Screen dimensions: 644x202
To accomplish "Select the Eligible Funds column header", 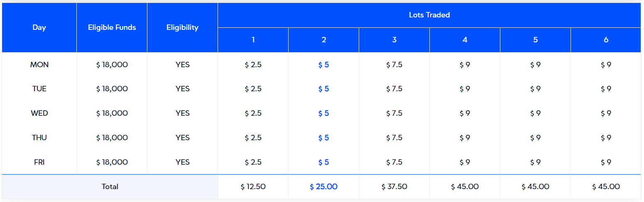I will pyautogui.click(x=112, y=27).
